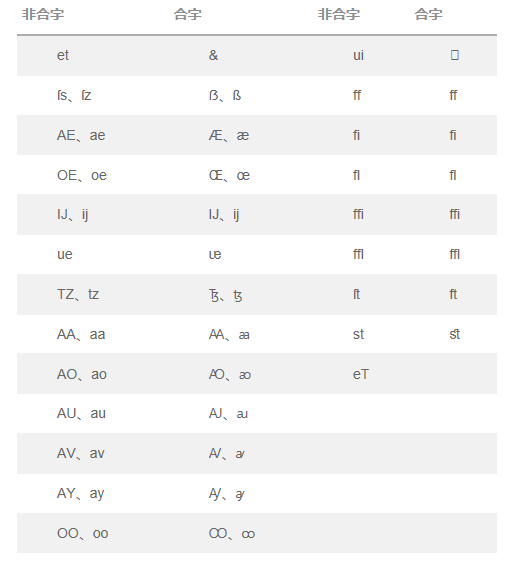517x577 pixels.
Task: Select the 'TZ、tz' cell
Action: point(78,294)
